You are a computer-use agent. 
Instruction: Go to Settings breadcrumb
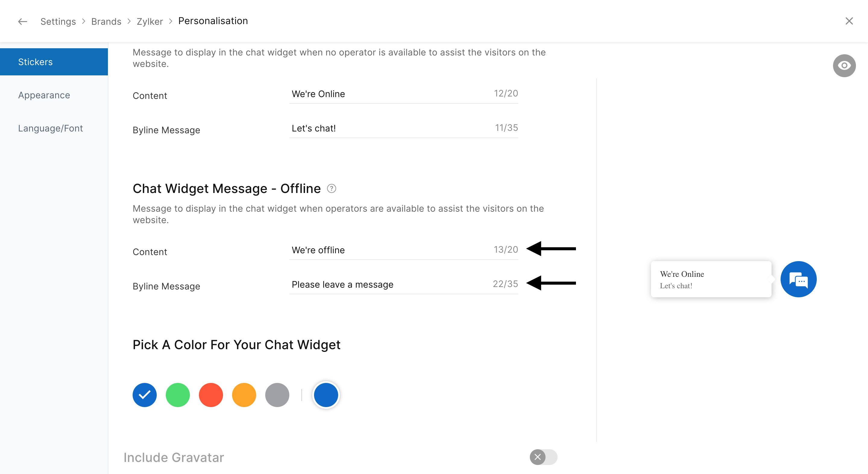(x=58, y=22)
